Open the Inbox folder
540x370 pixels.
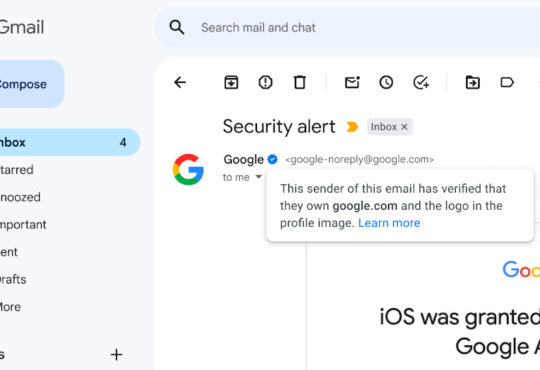coord(69,142)
